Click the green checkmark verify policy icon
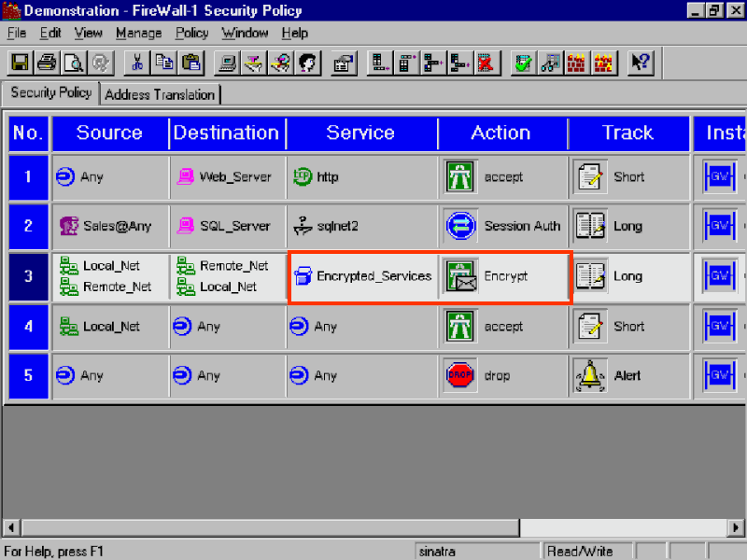747x560 pixels. click(x=523, y=63)
